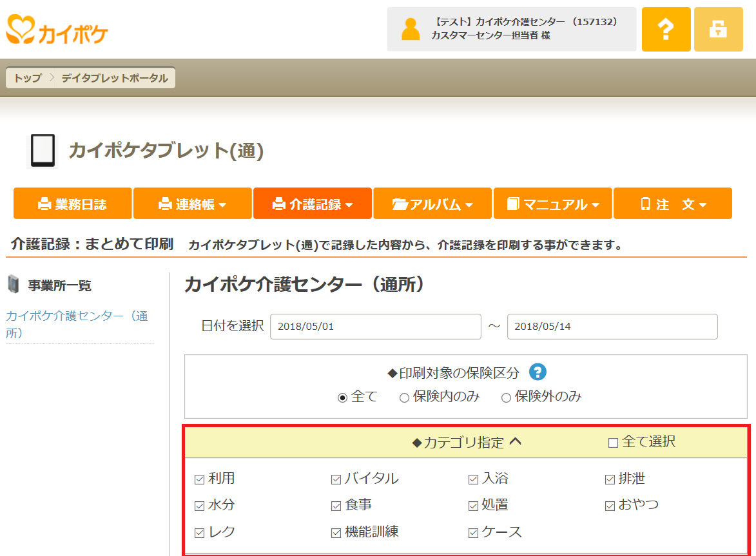The image size is (756, 556).
Task: Click the 介護記録：まとめて印刷 heading
Action: point(92,244)
